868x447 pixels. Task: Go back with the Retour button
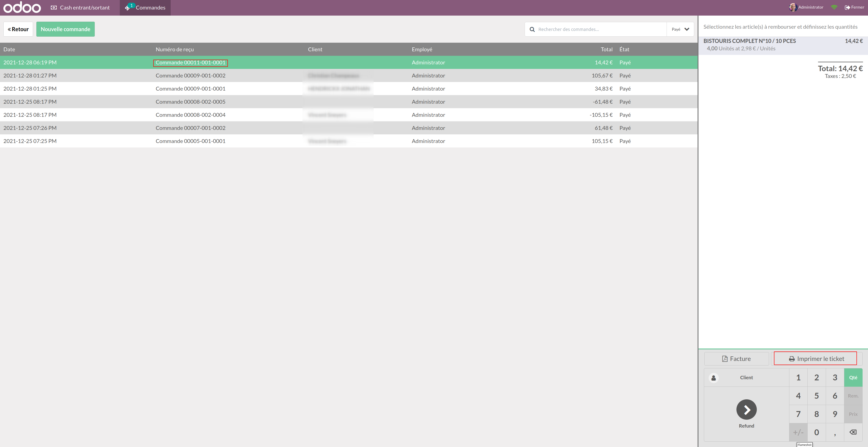tap(18, 29)
